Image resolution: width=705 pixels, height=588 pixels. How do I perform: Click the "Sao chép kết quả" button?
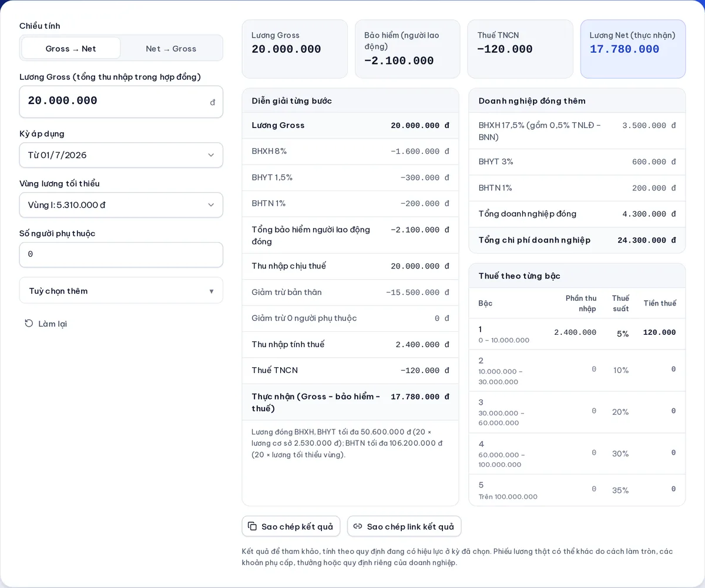click(291, 526)
